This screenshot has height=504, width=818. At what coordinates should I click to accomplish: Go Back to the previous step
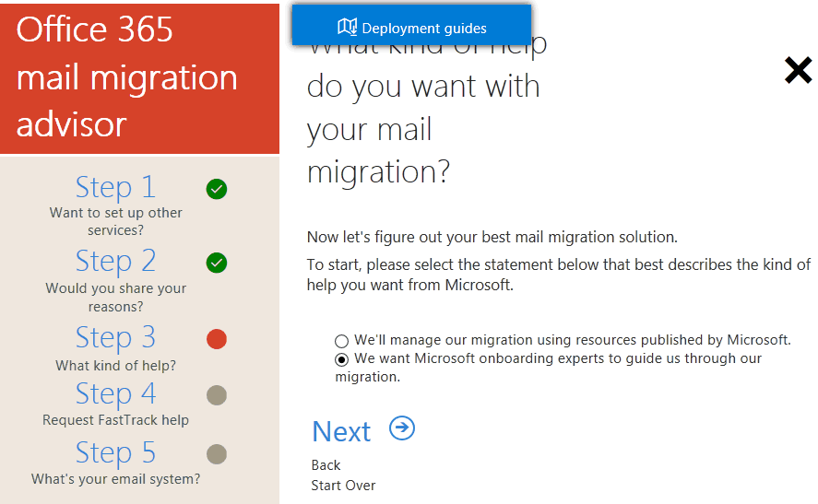[326, 465]
